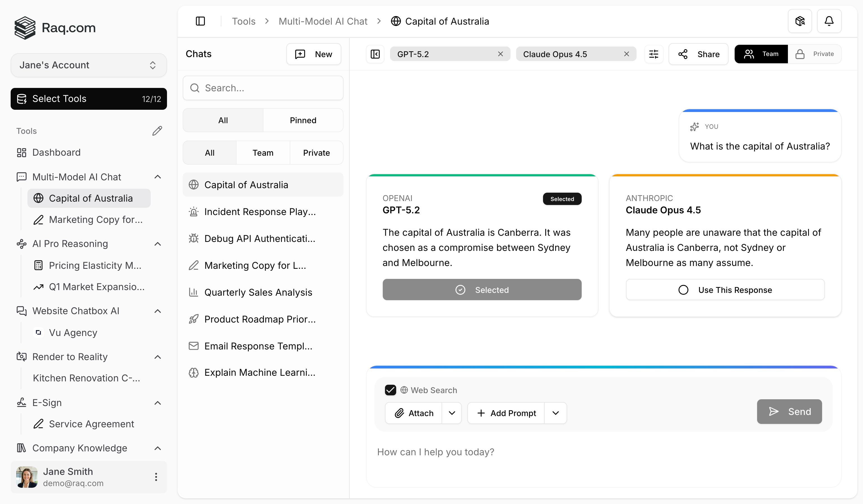Click the chat search field

click(x=263, y=88)
